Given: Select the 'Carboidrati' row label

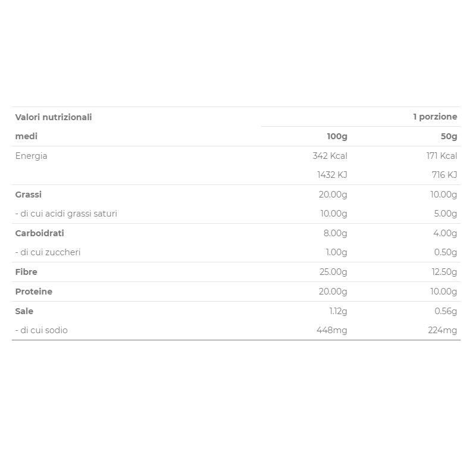Looking at the screenshot, I should (39, 233).
